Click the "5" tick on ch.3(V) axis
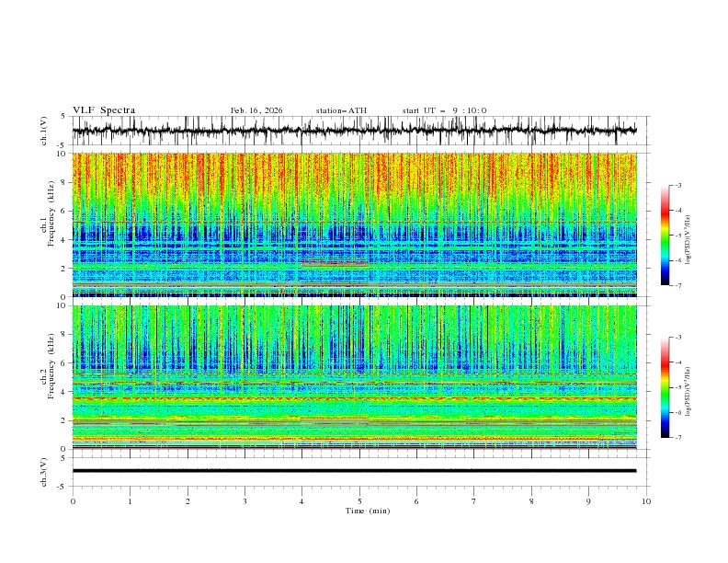 (65, 457)
